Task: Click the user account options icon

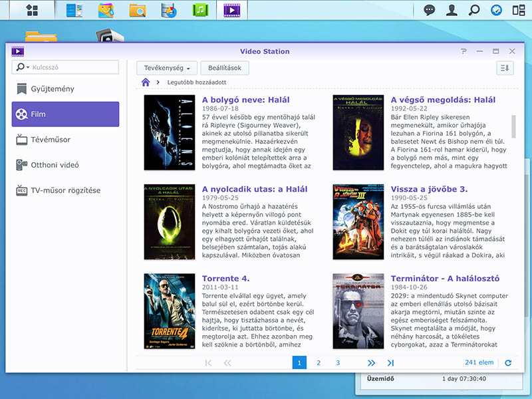Action: (452, 10)
